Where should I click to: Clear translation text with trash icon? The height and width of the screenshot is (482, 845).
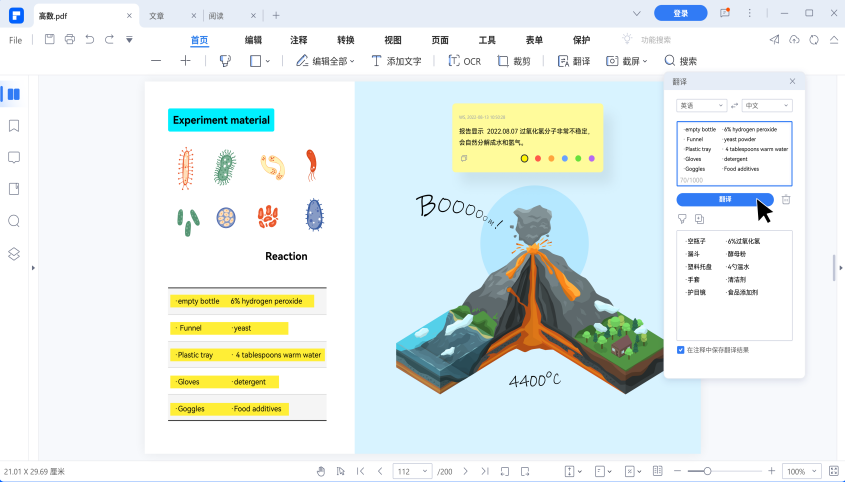pos(786,199)
